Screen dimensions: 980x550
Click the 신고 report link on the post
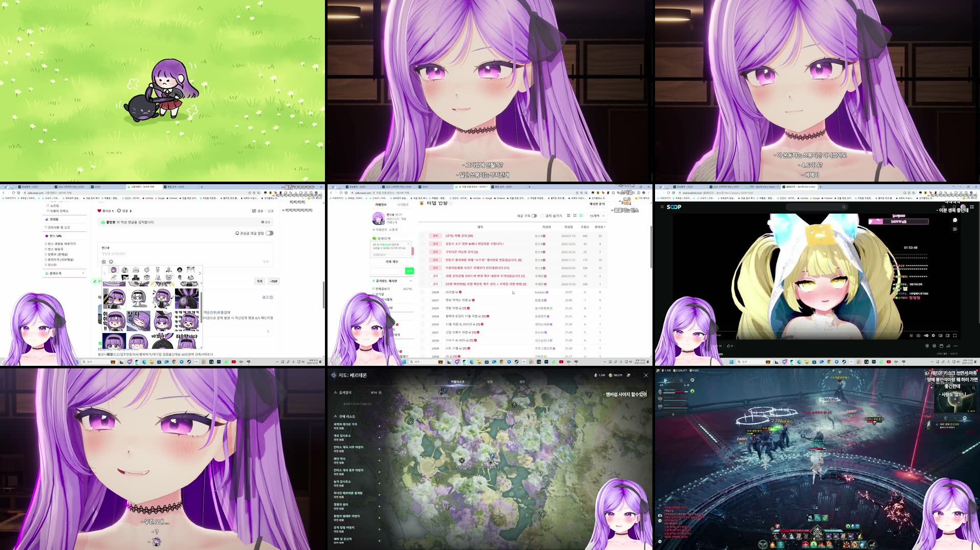click(x=270, y=211)
